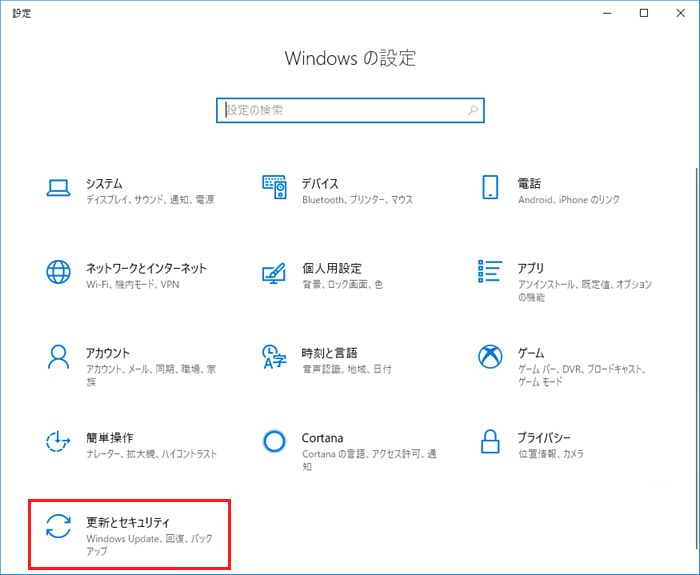Click the ナレーター, 拡大鏡, ハイコントラスト description
The image size is (700, 575).
[151, 454]
